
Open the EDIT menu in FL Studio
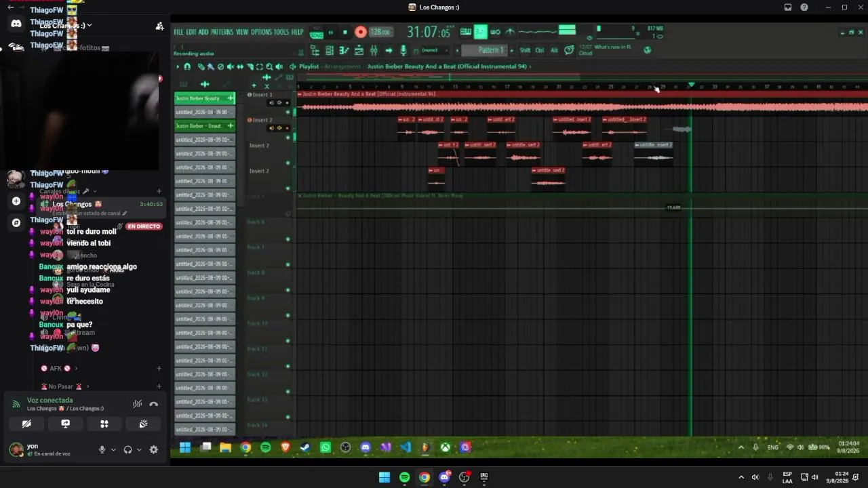(191, 32)
